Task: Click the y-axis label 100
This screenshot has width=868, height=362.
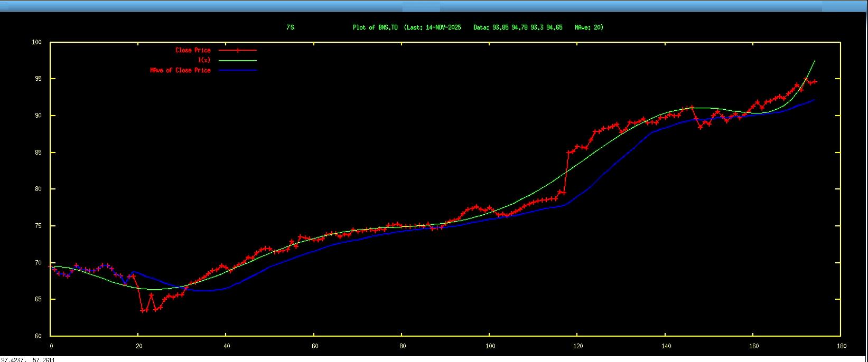Action: pyautogui.click(x=37, y=42)
